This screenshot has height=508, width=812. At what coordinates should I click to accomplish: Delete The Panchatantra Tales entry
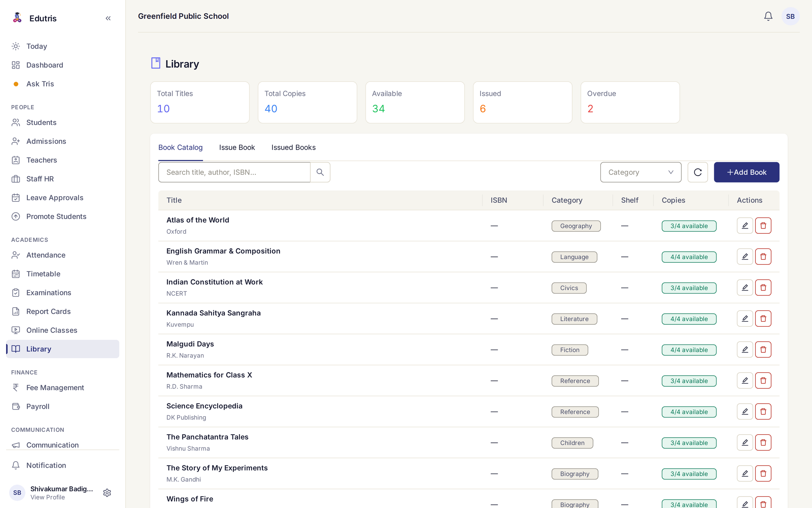[x=763, y=443]
